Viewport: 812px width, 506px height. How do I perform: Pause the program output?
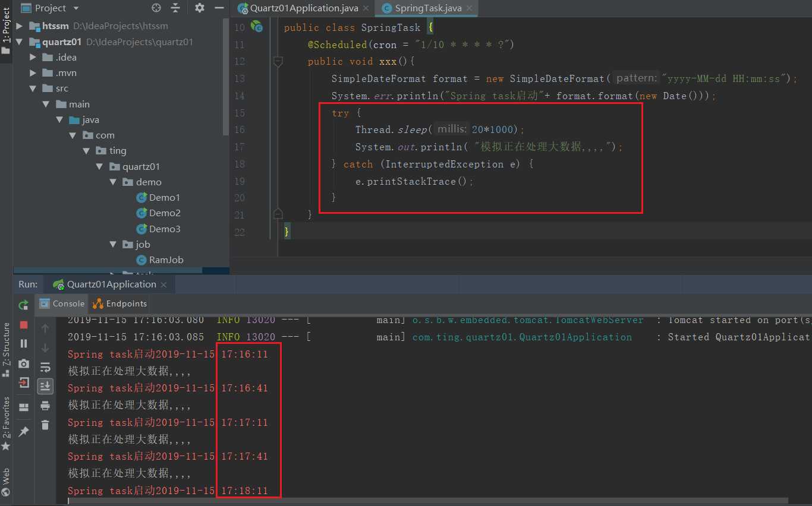click(x=24, y=343)
